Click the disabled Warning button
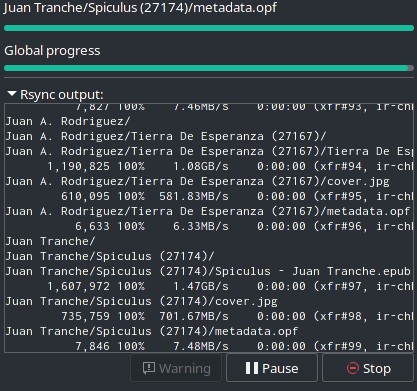The height and width of the screenshot is (391, 417). 176,368
